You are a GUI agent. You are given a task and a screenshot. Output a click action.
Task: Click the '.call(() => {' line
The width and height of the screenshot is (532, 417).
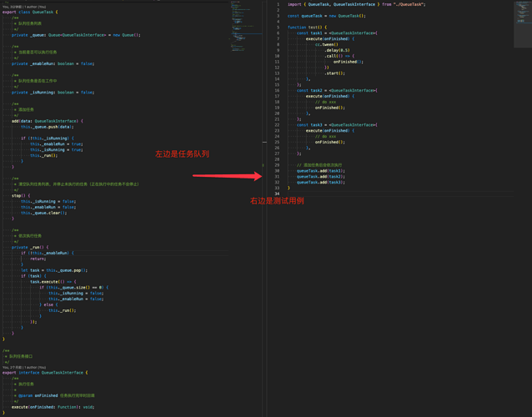click(339, 56)
